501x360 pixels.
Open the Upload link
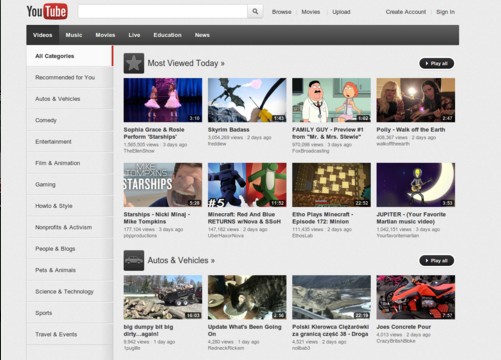pos(341,12)
